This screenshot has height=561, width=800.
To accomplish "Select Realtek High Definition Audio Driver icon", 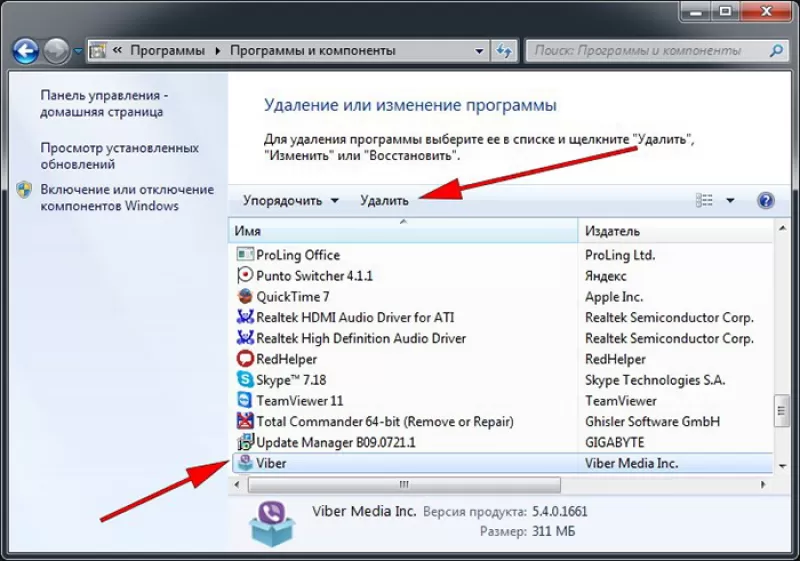I will click(245, 338).
